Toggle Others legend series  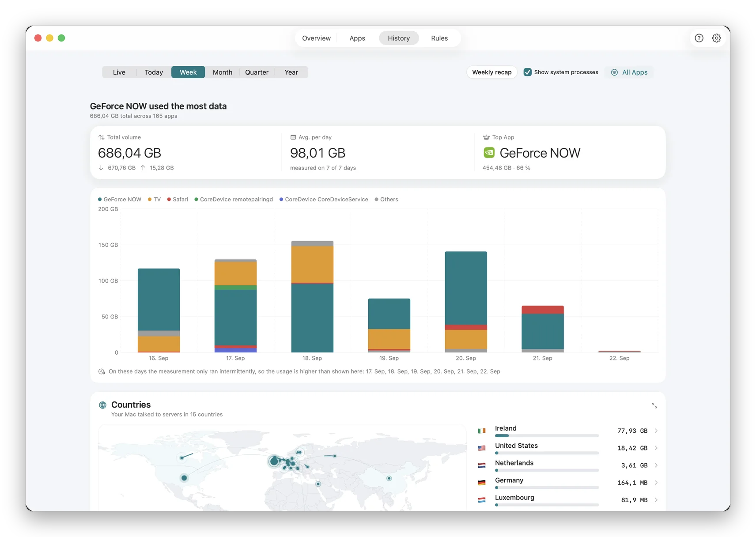pyautogui.click(x=386, y=200)
